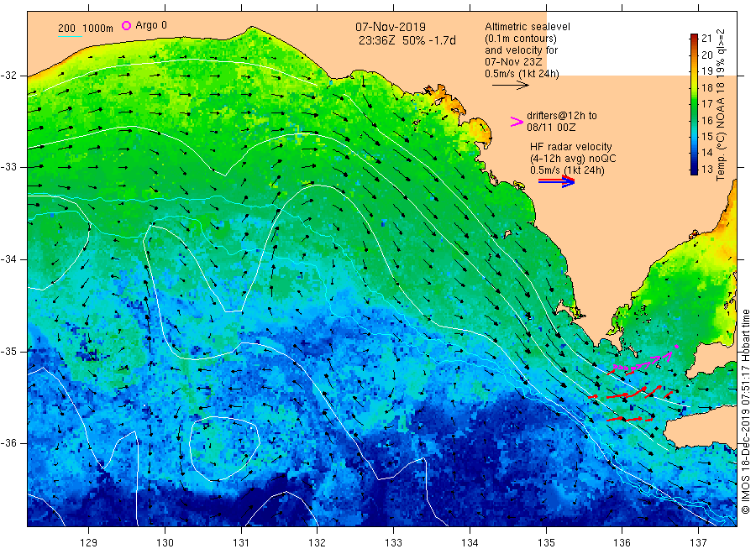Click the longitude label 134

pos(470,543)
